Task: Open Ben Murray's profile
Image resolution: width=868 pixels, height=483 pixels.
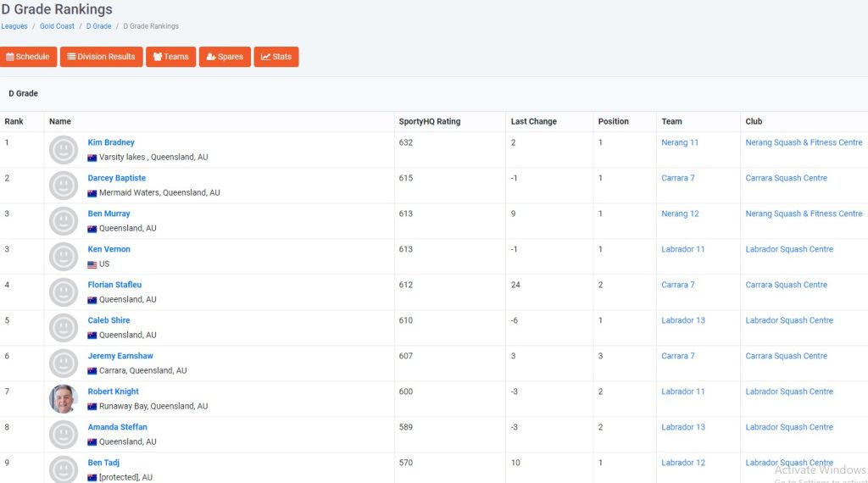Action: click(x=108, y=214)
